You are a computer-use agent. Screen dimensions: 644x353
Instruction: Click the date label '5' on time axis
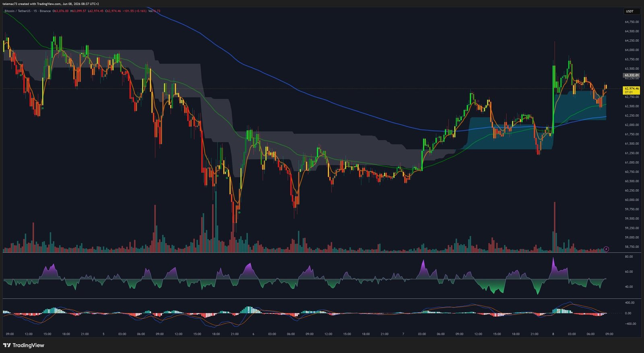[103, 334]
